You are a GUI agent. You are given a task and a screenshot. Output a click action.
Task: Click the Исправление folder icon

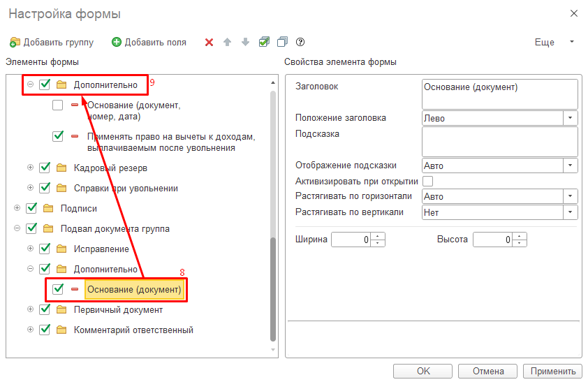pos(61,249)
